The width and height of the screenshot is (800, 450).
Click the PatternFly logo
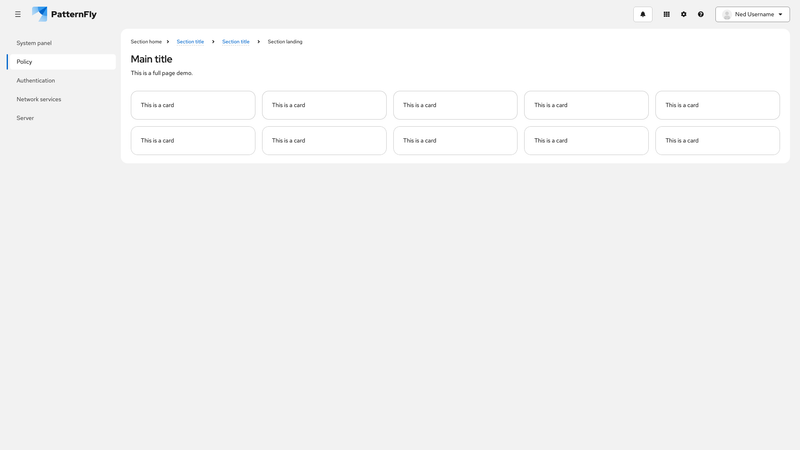pos(64,14)
